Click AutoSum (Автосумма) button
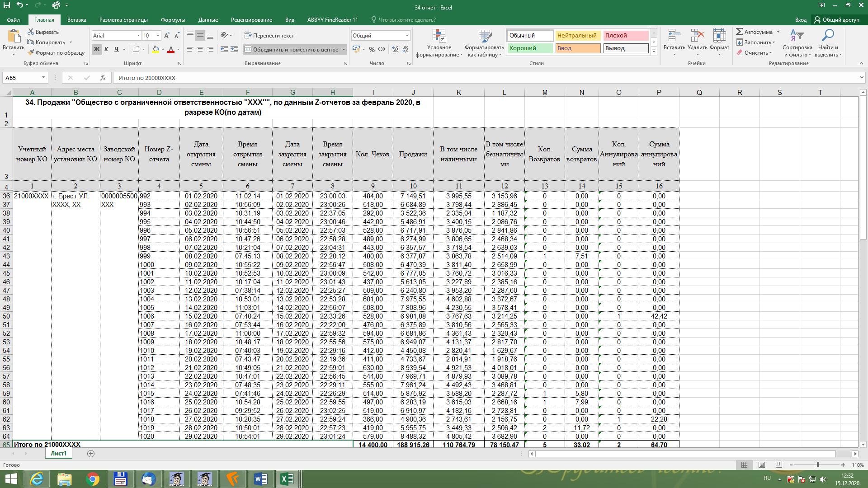Viewport: 868px width, 488px height. click(x=755, y=32)
